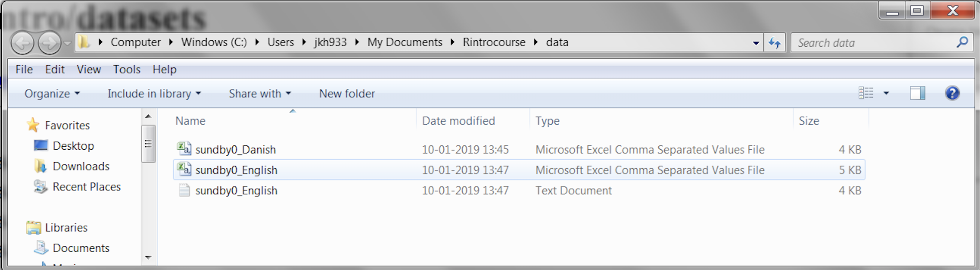Open the Include in library dropdown
Screen dimensions: 980x270
tap(154, 93)
